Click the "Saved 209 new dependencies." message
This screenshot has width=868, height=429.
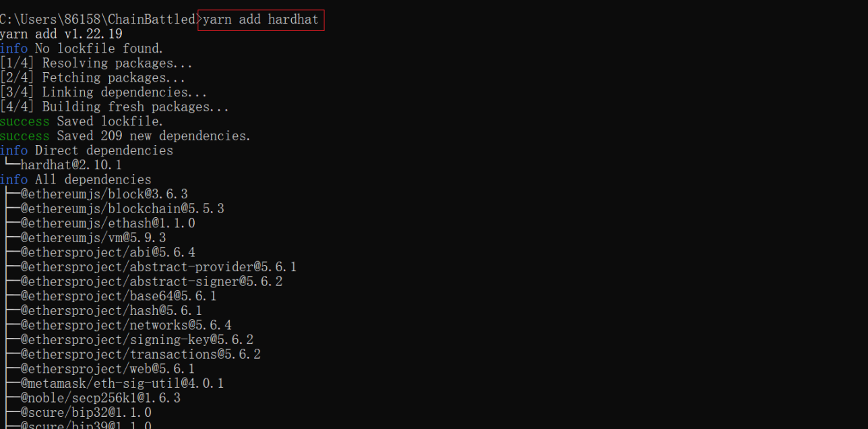tap(154, 136)
